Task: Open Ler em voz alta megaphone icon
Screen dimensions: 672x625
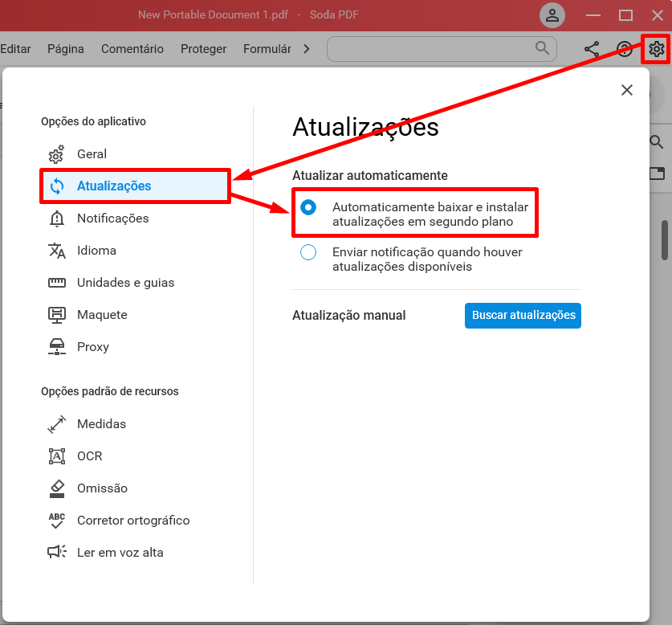Action: [x=56, y=552]
